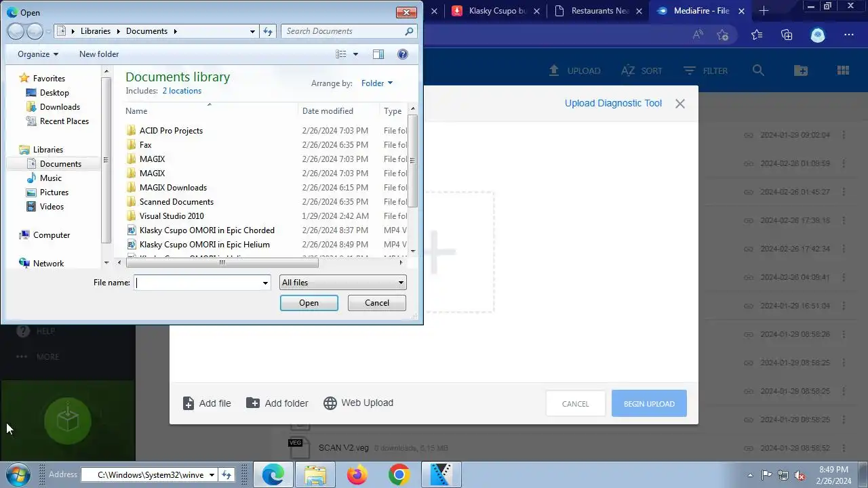Image resolution: width=868 pixels, height=488 pixels.
Task: Open the Arrange by Folder dropdown
Action: click(x=377, y=83)
